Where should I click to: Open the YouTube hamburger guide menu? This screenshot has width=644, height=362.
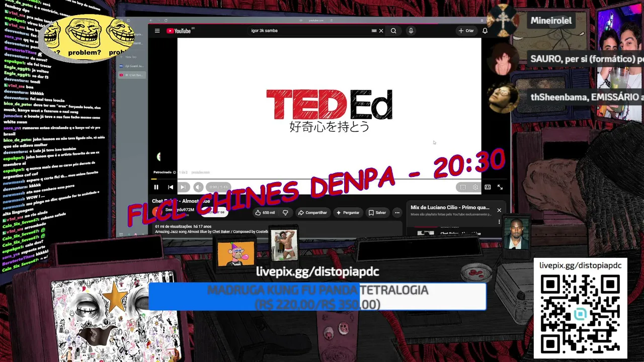coord(157,31)
